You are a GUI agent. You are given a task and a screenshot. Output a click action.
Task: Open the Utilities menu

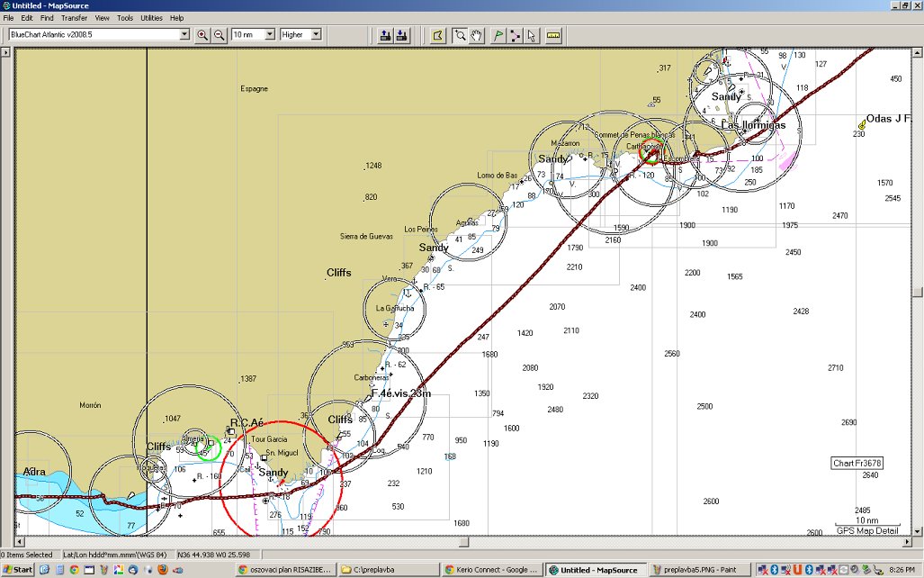click(151, 18)
